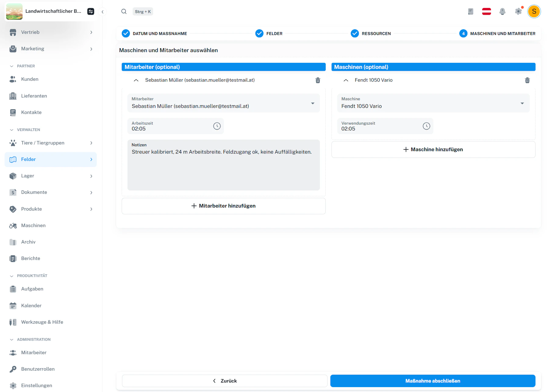Expand the Vertrieb menu
Image resolution: width=552 pixels, height=392 pixels.
(x=51, y=32)
